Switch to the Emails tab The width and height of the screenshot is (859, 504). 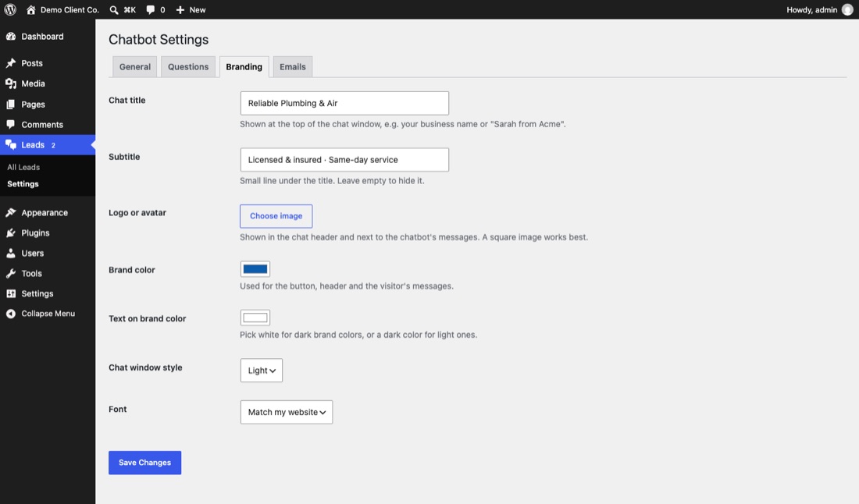click(x=293, y=67)
